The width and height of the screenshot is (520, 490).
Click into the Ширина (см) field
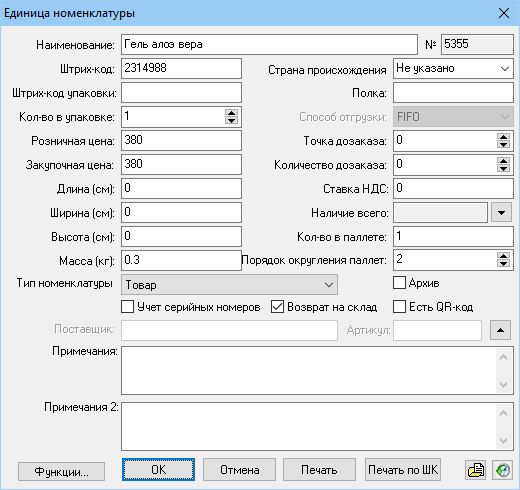(x=181, y=212)
